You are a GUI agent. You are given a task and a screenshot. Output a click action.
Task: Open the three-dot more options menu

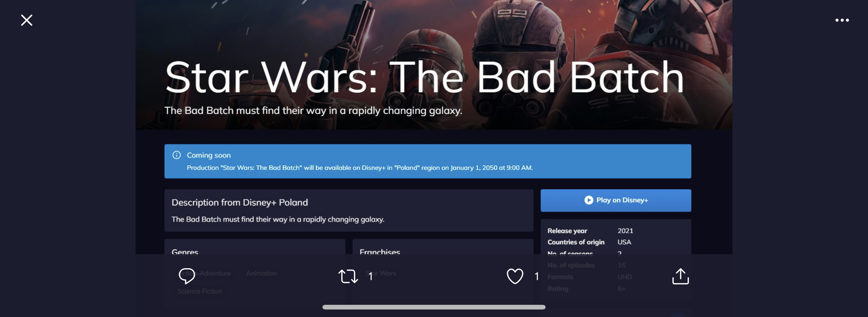coord(842,20)
